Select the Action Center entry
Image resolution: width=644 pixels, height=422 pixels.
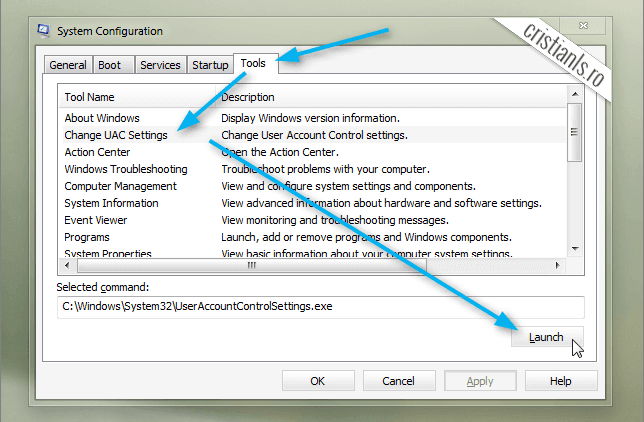coord(97,152)
